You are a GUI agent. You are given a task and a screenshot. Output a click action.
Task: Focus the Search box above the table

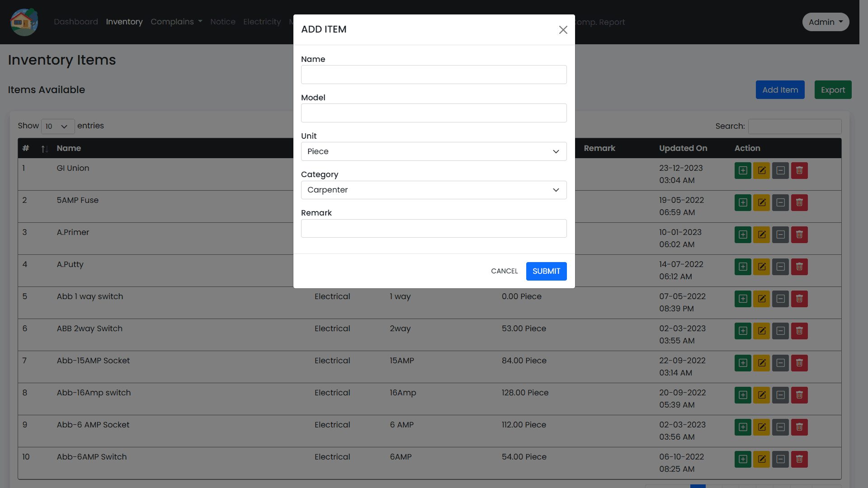(794, 127)
